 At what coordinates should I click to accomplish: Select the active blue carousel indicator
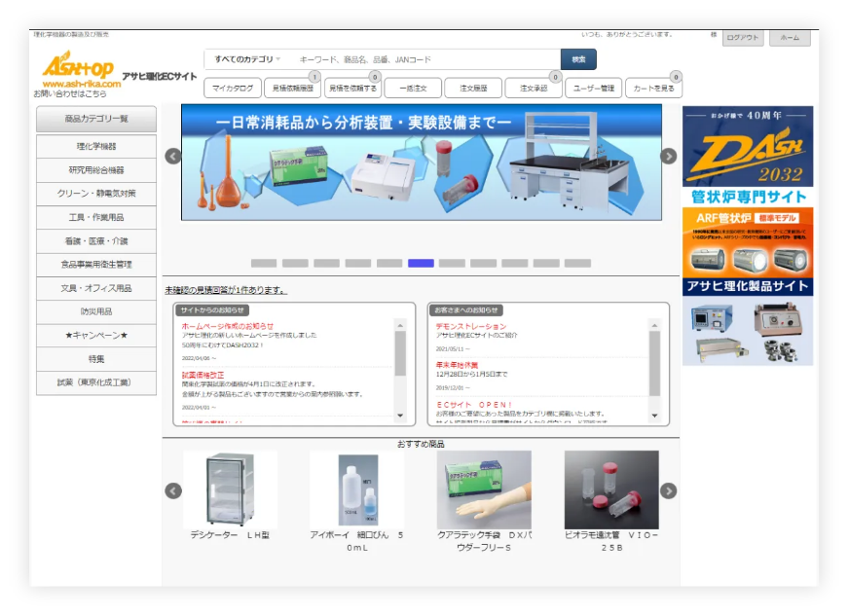[x=421, y=263]
